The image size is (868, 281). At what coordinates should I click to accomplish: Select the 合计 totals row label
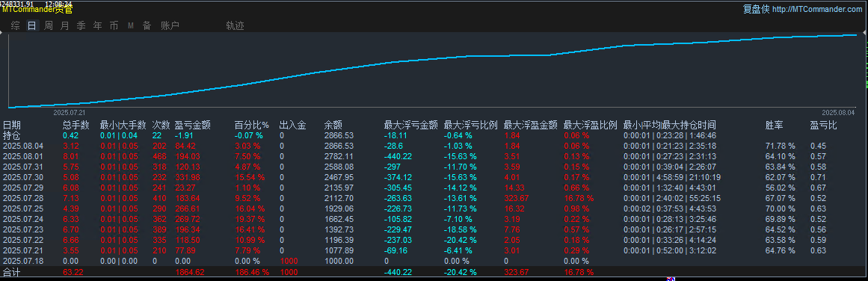[12, 271]
